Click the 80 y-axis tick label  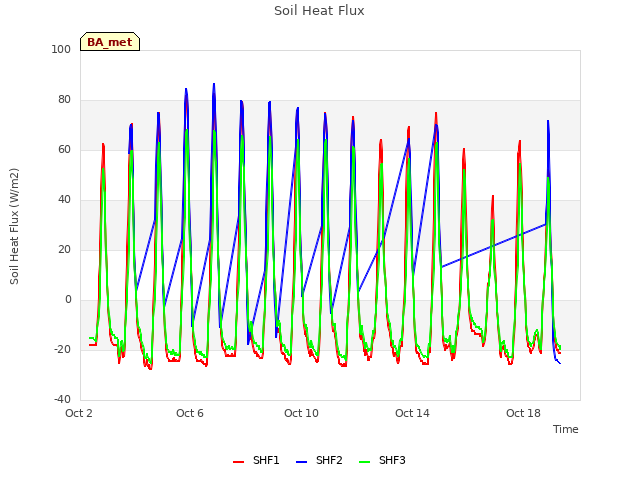coord(64,100)
